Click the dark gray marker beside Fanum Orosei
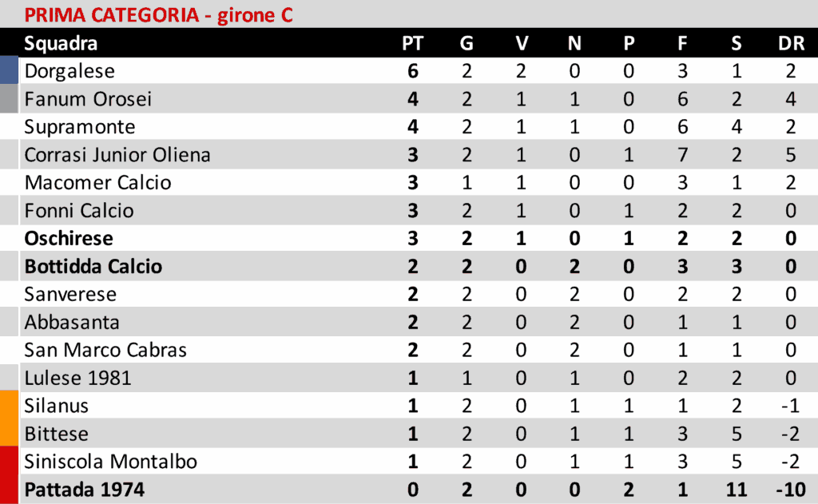Screen dimensions: 818x504 (x=9, y=99)
